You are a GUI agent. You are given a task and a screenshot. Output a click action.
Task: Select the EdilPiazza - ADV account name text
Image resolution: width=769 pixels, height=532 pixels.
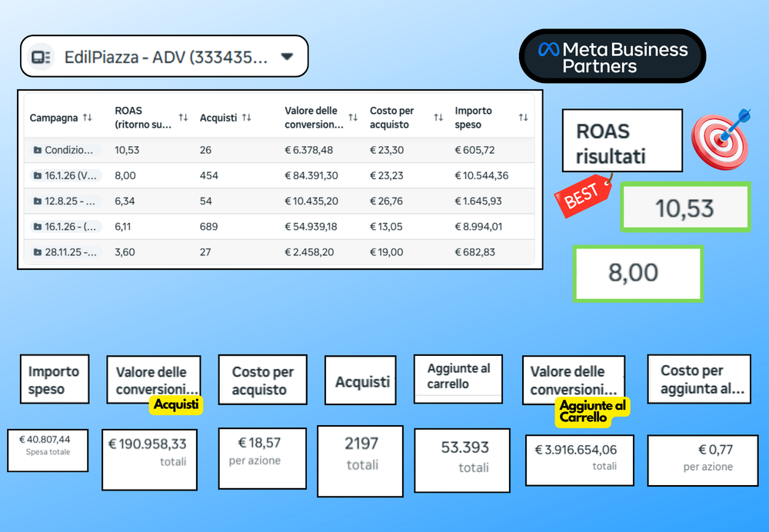click(166, 58)
